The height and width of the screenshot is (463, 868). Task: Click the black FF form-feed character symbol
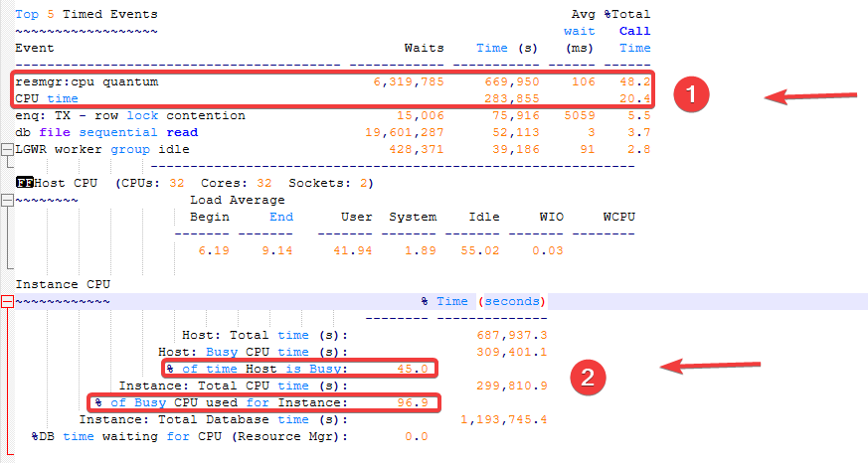pyautogui.click(x=24, y=183)
